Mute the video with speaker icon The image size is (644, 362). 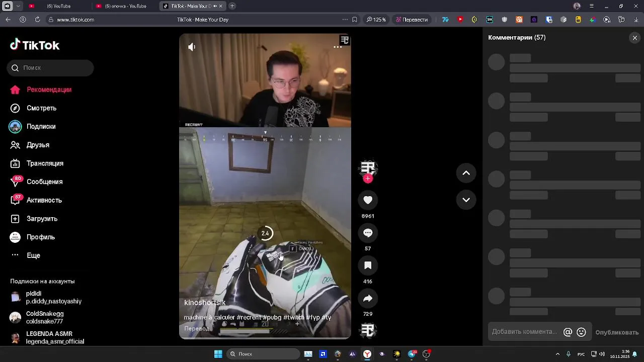pyautogui.click(x=192, y=47)
